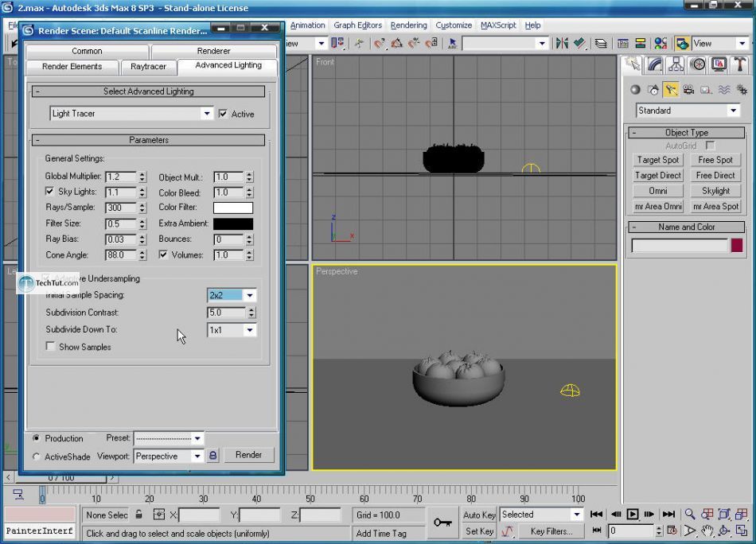Switch to the Common tab
Screen dimensions: 756x544
(x=87, y=51)
